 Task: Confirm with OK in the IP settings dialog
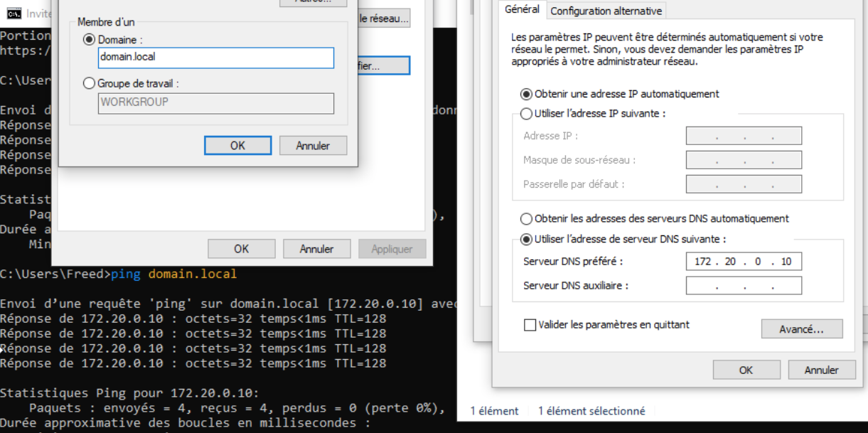click(x=746, y=370)
